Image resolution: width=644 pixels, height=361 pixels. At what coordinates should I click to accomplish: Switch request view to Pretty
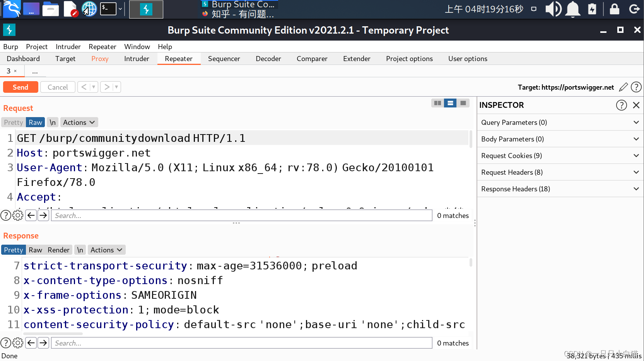(x=14, y=122)
